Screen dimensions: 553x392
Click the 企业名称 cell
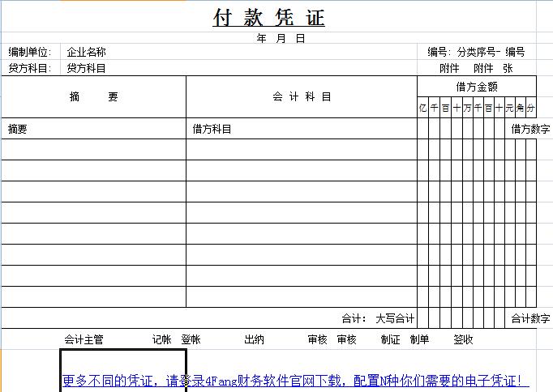[87, 52]
